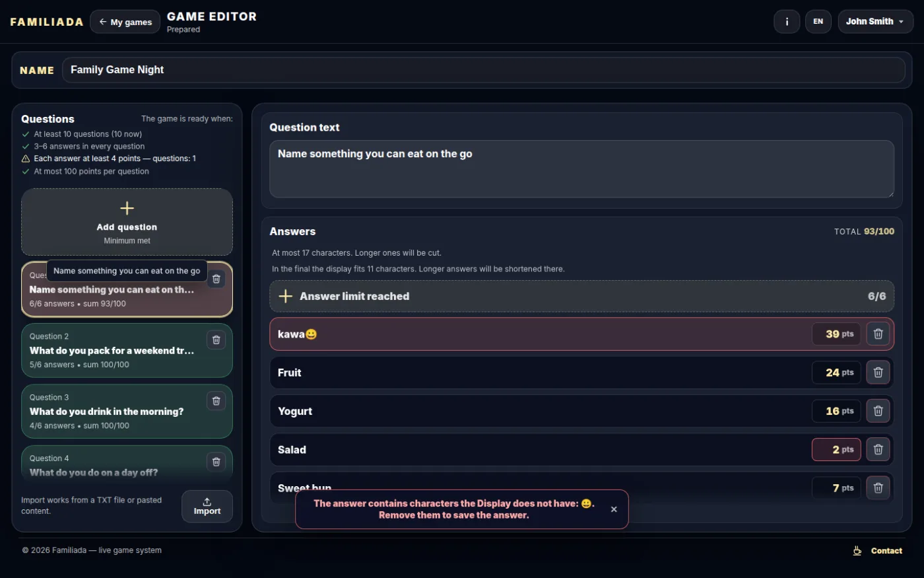The width and height of the screenshot is (924, 578).
Task: Click the plus icon in Add question
Action: coord(127,208)
